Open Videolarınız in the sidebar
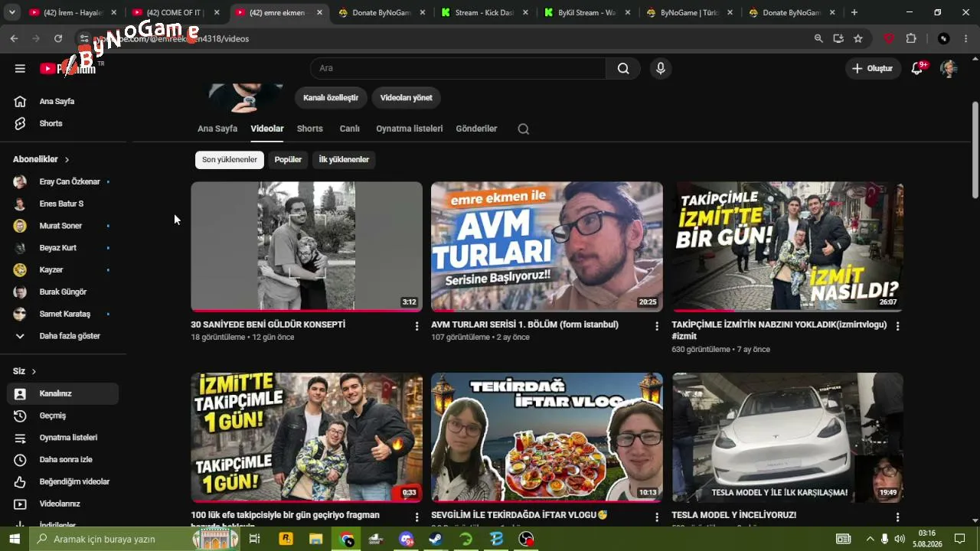Viewport: 980px width, 551px height. (63, 504)
